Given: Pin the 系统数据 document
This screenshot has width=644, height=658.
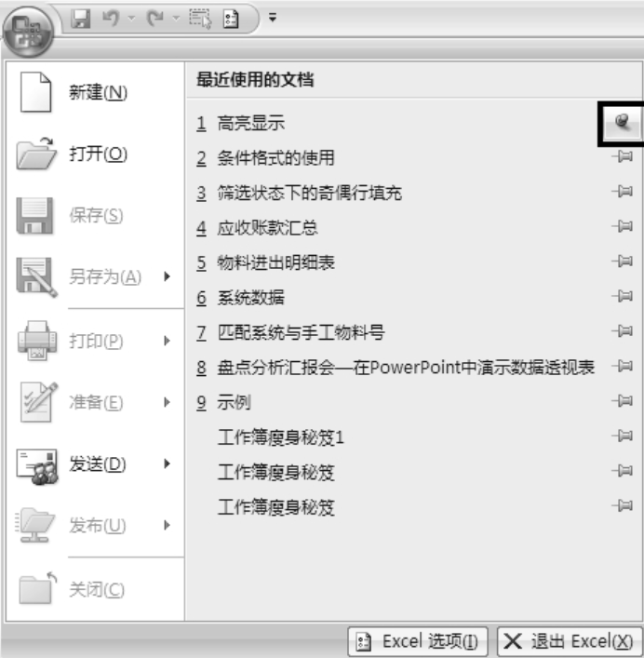Looking at the screenshot, I should (x=623, y=297).
